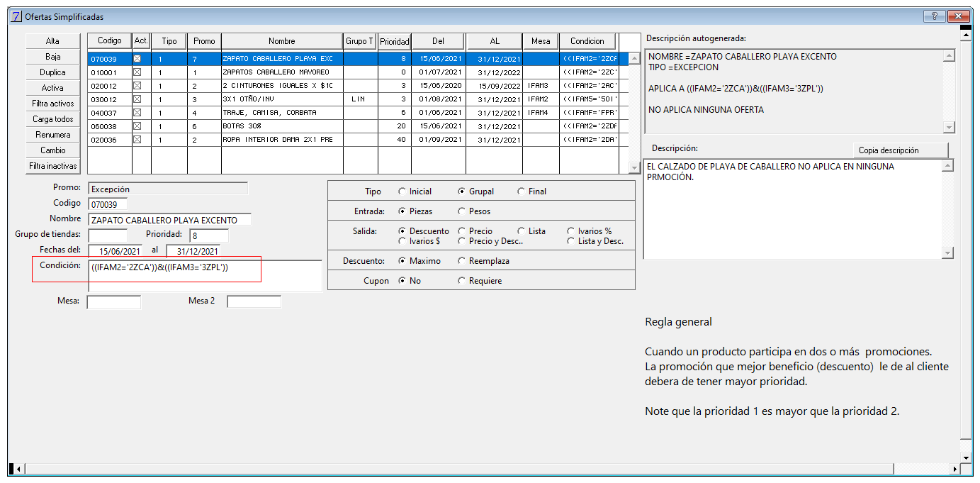Select Cupon No radio option
This screenshot has width=980, height=483.
pyautogui.click(x=410, y=281)
